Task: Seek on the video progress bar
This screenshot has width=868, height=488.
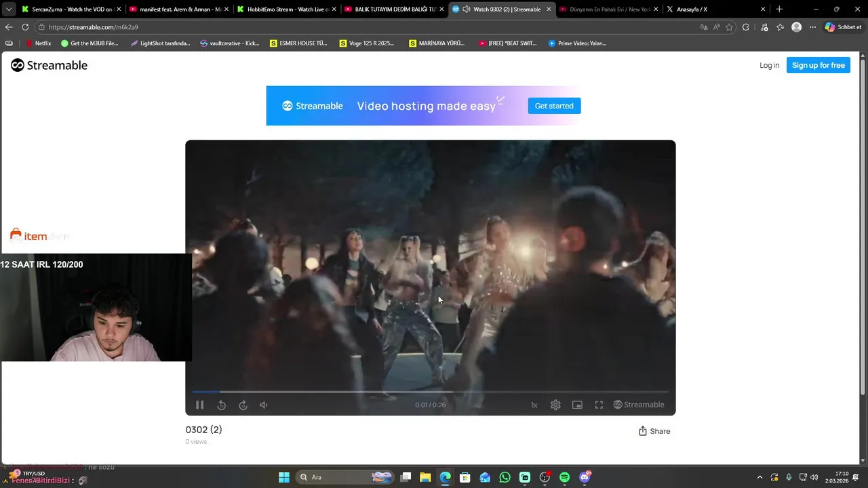Action: pos(430,392)
